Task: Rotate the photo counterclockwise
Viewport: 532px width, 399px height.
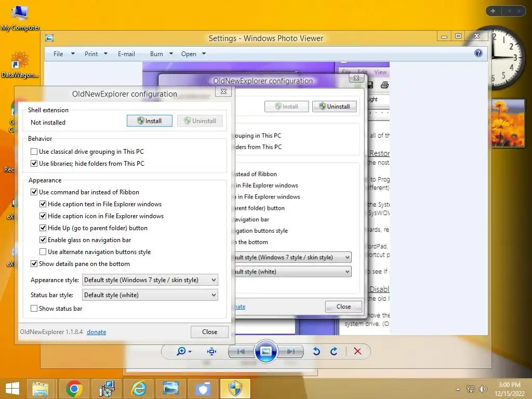Action: point(316,351)
